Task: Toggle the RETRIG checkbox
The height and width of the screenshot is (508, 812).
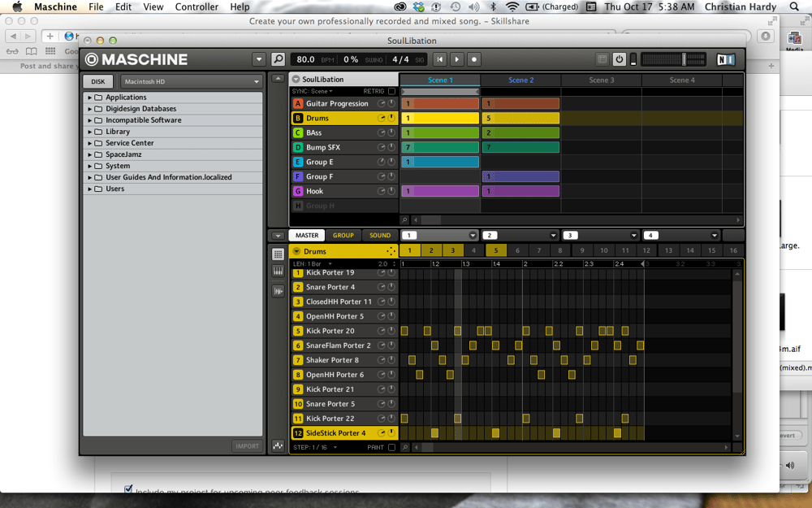Action: (392, 91)
